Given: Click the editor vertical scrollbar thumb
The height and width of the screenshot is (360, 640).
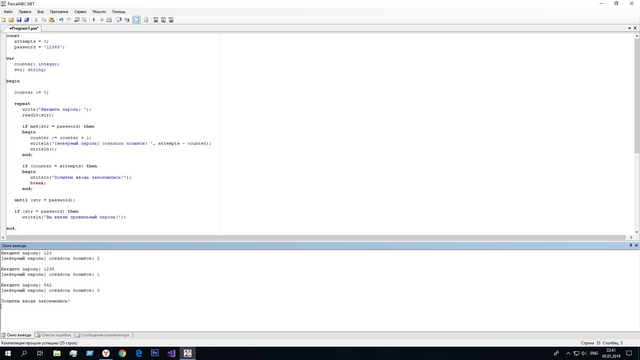Looking at the screenshot, I should pyautogui.click(x=636, y=96).
